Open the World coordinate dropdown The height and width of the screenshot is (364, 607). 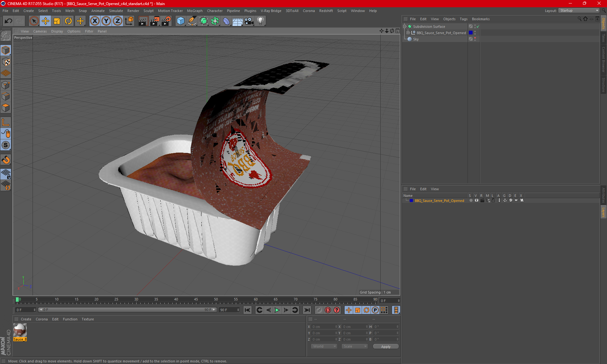pos(324,346)
